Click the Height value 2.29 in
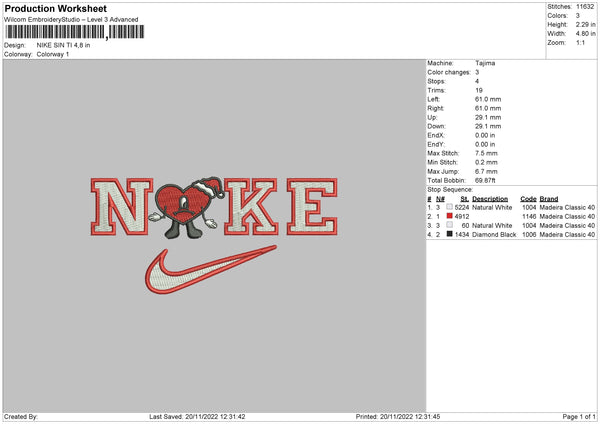Image resolution: width=600 pixels, height=424 pixels. click(x=585, y=24)
